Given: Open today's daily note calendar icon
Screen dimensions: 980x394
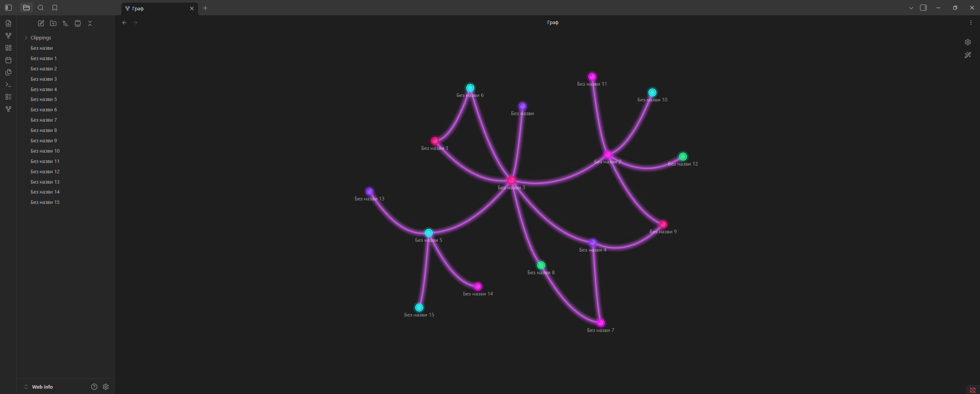Looking at the screenshot, I should point(8,60).
